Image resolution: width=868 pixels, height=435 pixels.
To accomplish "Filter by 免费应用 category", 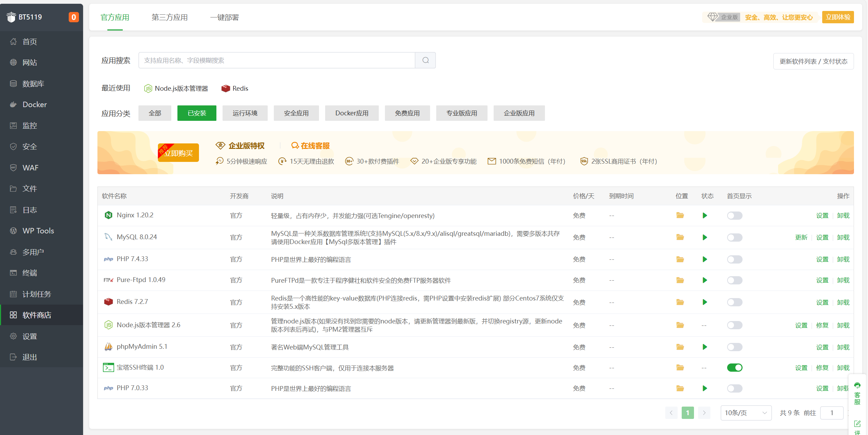I will click(408, 113).
